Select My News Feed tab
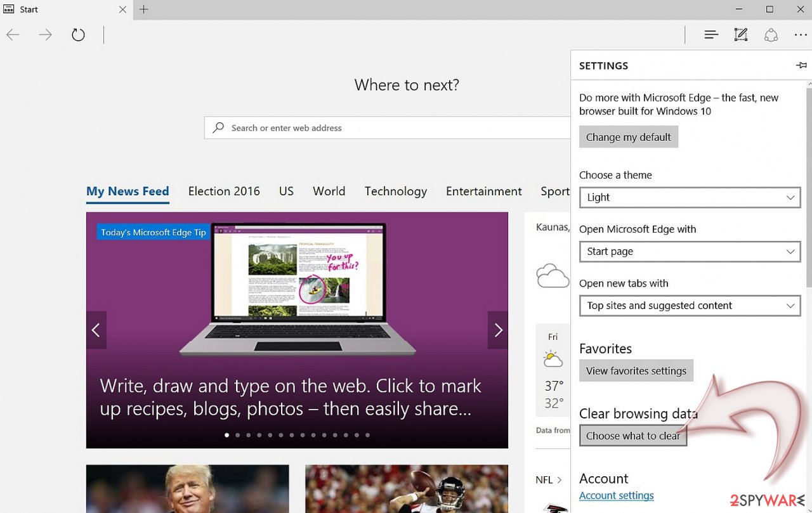Image resolution: width=812 pixels, height=513 pixels. click(128, 192)
